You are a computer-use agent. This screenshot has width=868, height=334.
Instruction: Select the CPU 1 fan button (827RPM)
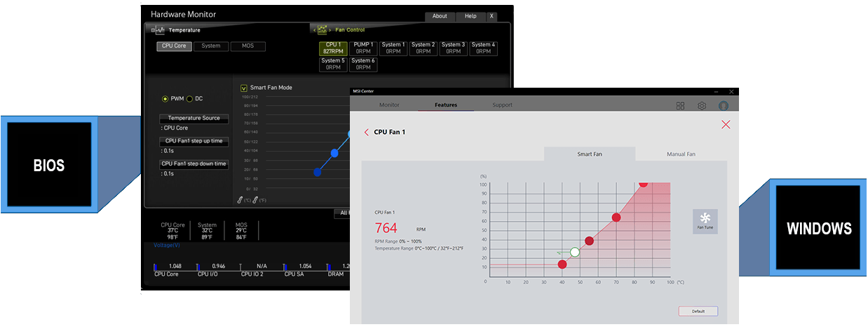333,48
